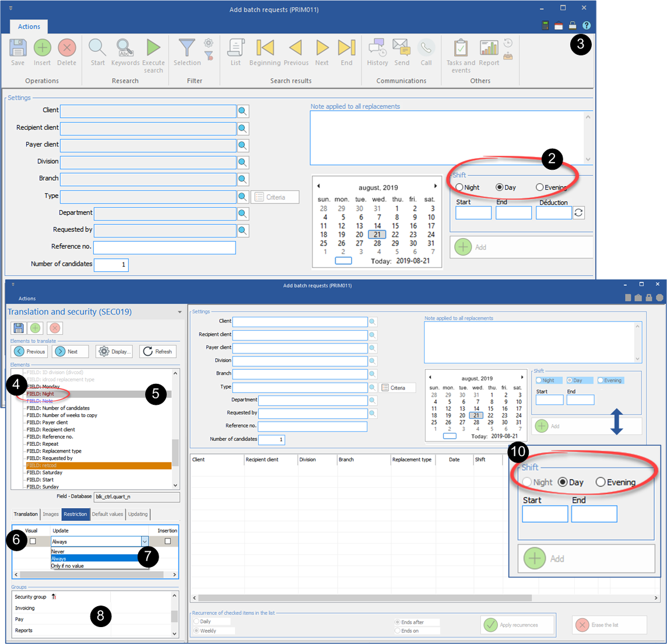Select the Daily recurrence radio button
Viewport: 667px width, 644px height.
[x=196, y=621]
